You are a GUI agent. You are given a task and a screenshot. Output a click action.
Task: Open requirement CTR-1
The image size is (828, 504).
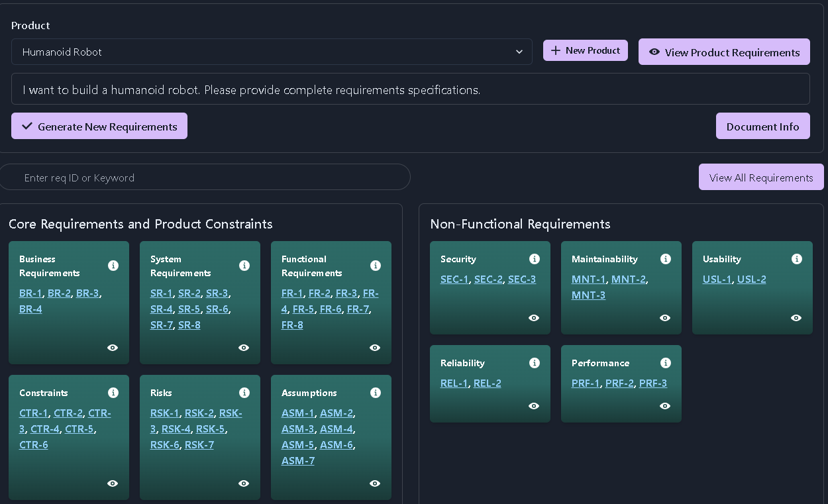click(x=34, y=413)
